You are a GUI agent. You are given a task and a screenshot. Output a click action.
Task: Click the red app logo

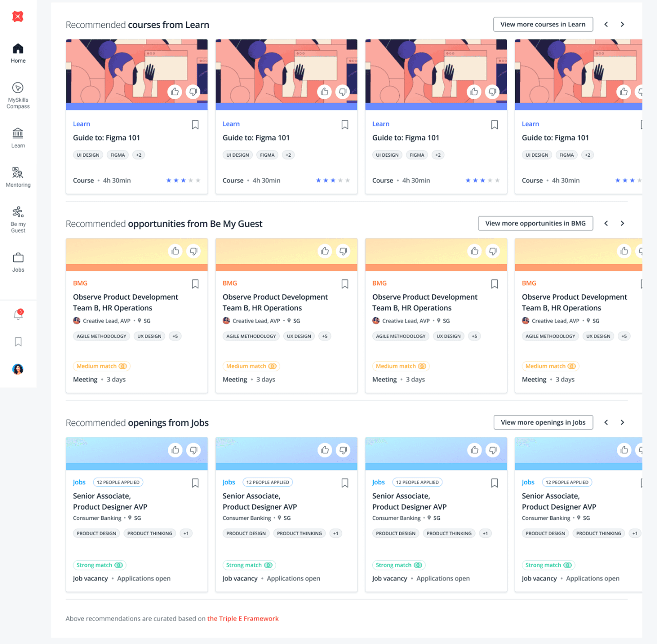[x=18, y=16]
